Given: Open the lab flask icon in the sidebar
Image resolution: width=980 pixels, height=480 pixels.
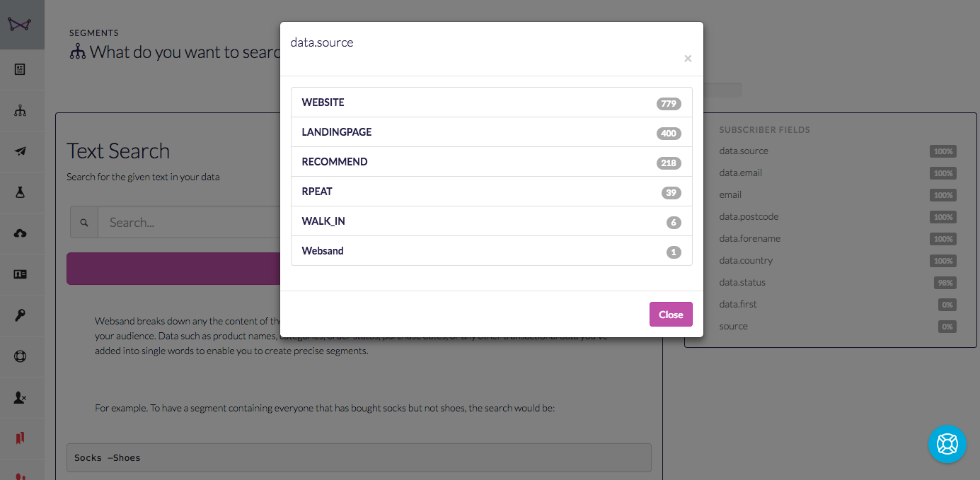Looking at the screenshot, I should (x=20, y=192).
